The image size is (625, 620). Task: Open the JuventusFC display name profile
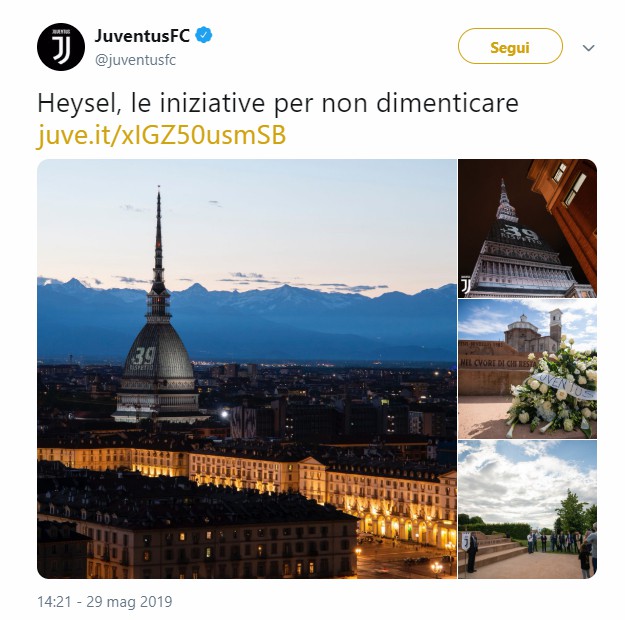[x=142, y=36]
